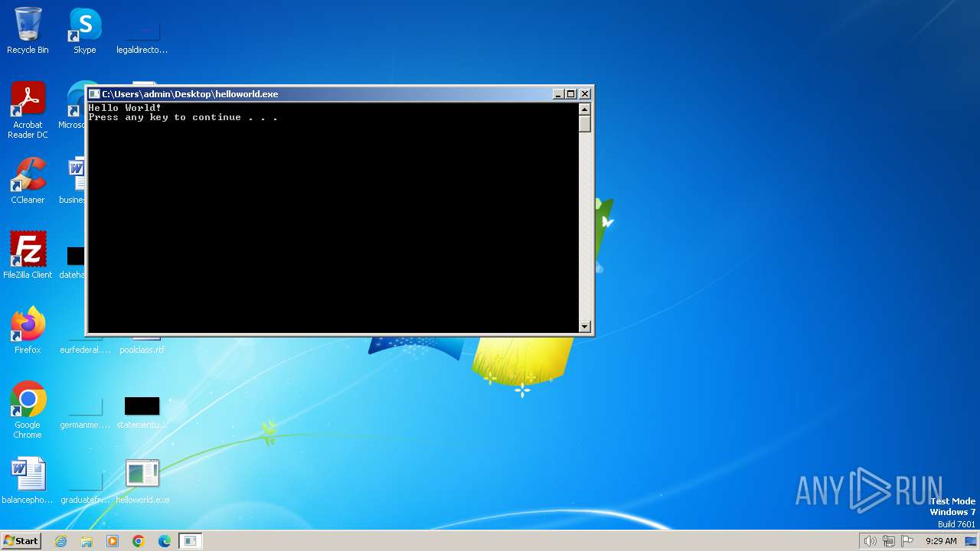This screenshot has width=980, height=551.
Task: Select the Acrobat Reader DC shortcut
Action: [28, 110]
